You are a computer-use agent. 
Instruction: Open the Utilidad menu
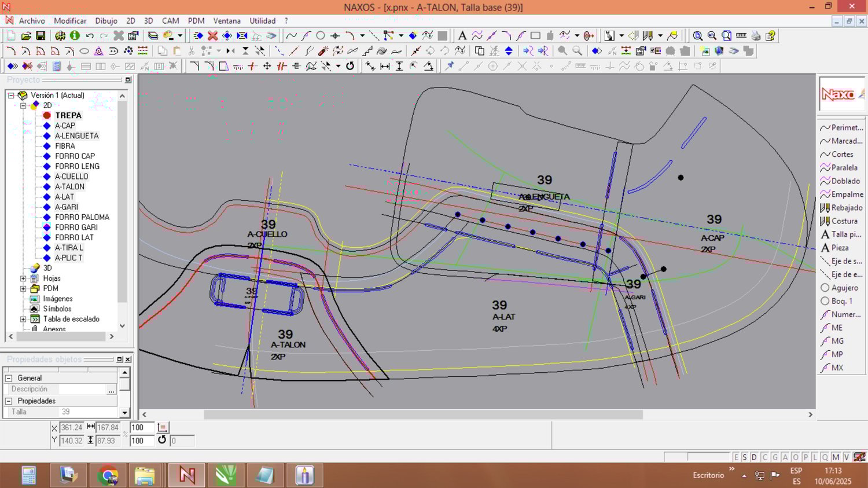tap(262, 21)
